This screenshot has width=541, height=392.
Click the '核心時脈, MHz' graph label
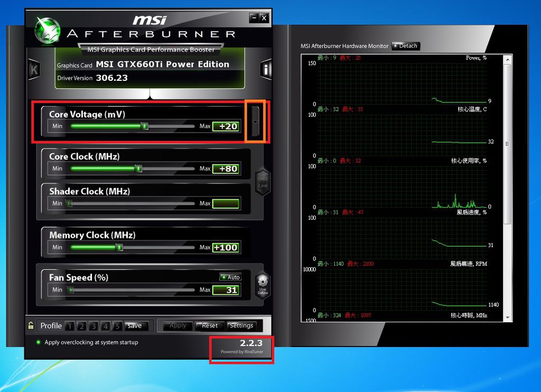(x=469, y=315)
